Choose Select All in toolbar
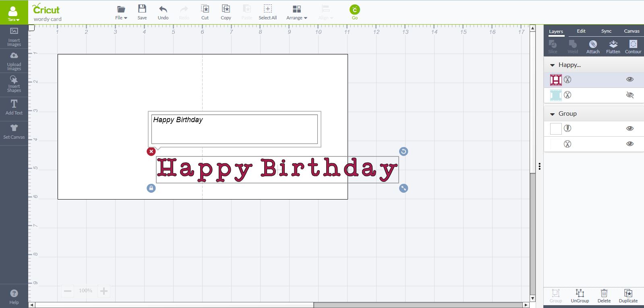This screenshot has height=308, width=644. tap(268, 12)
